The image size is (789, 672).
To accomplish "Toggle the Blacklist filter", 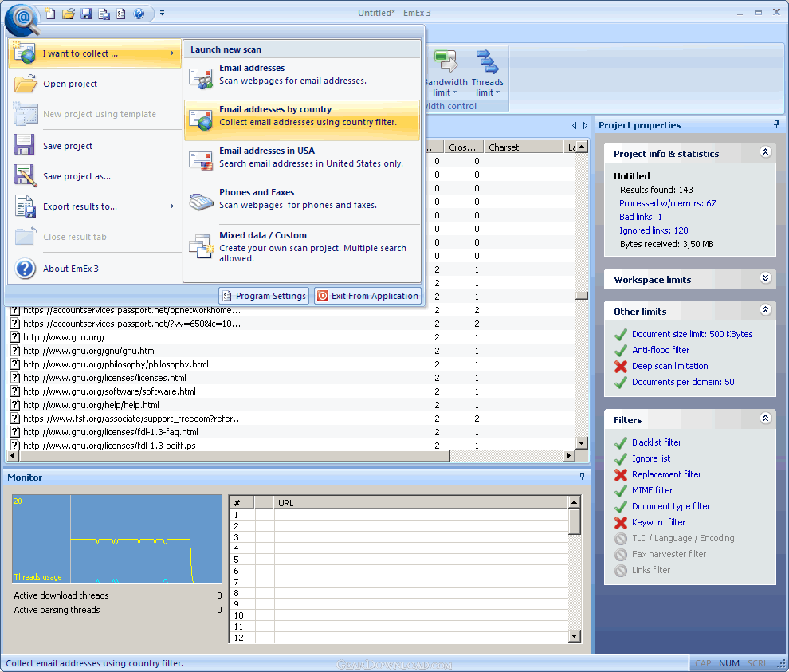I will pos(657,442).
